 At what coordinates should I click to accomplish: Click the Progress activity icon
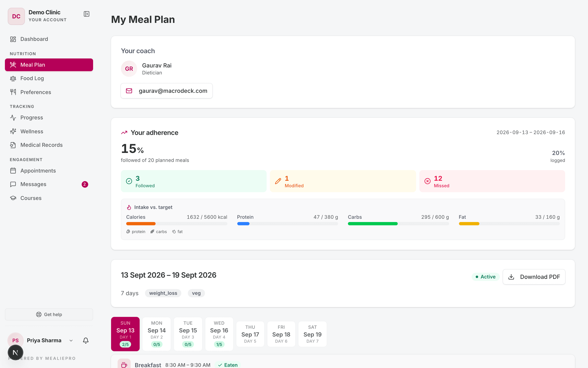coord(13,118)
